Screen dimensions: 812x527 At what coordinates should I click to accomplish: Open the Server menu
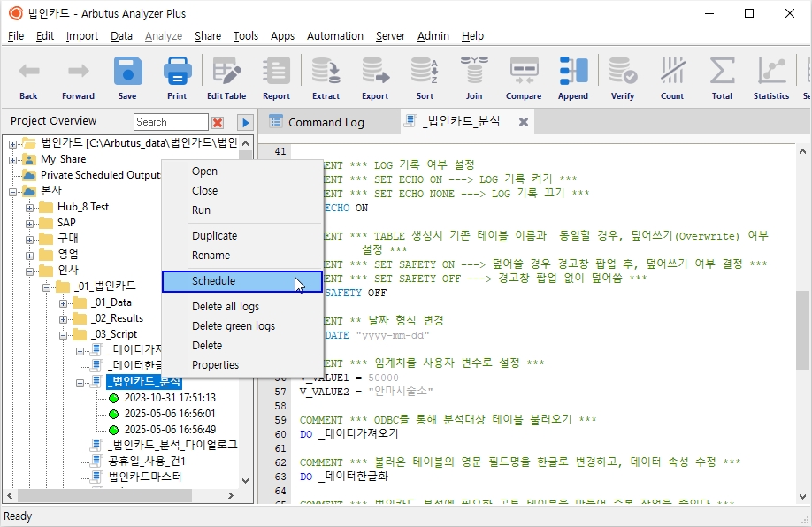click(390, 35)
